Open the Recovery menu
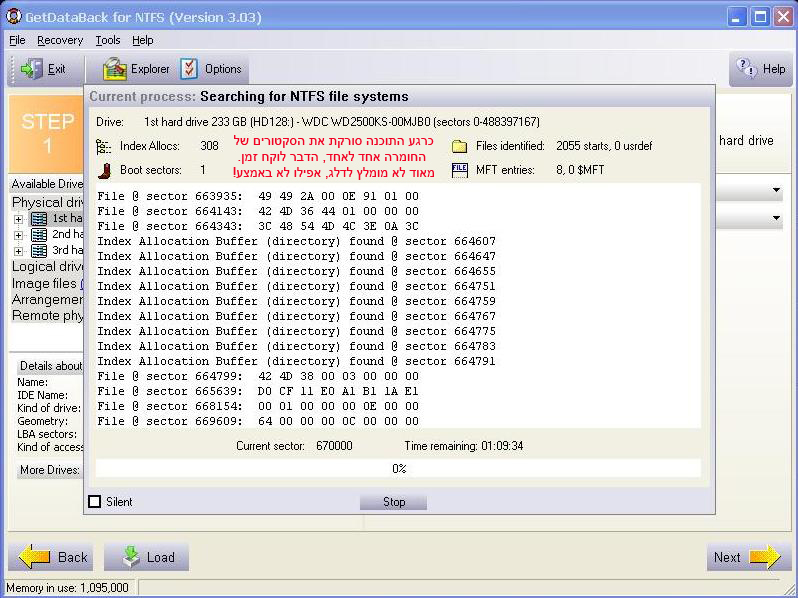This screenshot has width=798, height=598. coord(60,40)
